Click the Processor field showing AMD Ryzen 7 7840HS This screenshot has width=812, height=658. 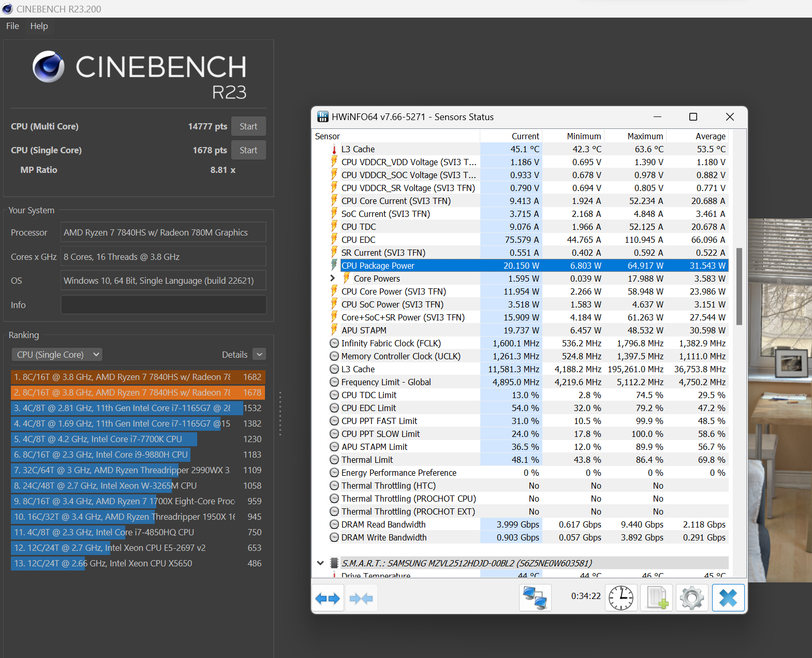164,232
